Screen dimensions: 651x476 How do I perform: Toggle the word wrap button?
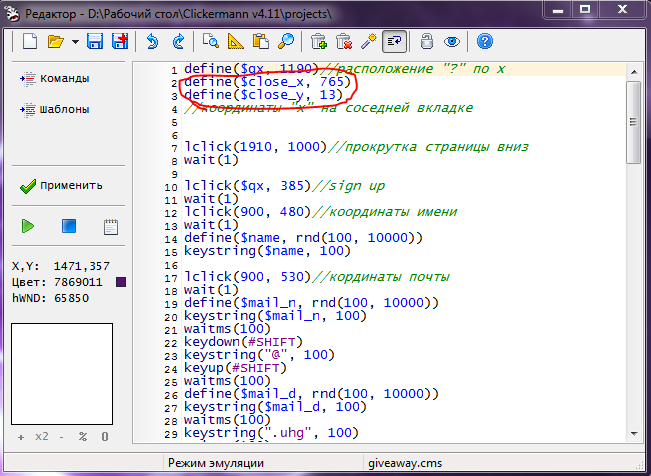[x=394, y=42]
